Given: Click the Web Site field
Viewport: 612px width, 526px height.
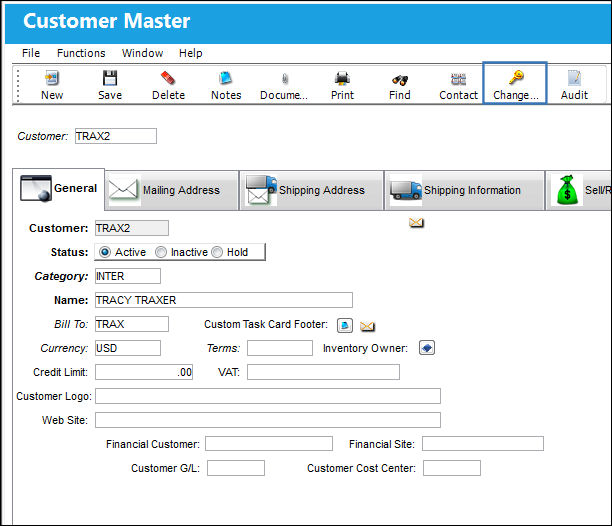Looking at the screenshot, I should tap(268, 420).
